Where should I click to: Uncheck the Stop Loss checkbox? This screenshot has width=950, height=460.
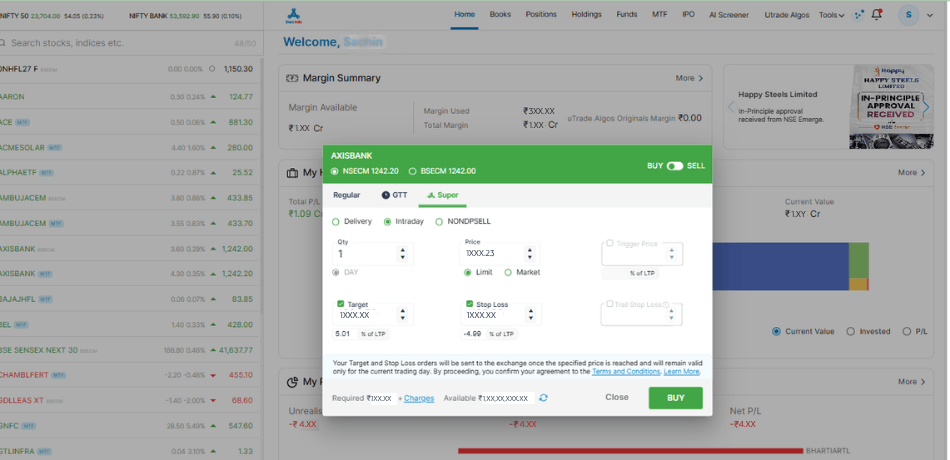470,304
